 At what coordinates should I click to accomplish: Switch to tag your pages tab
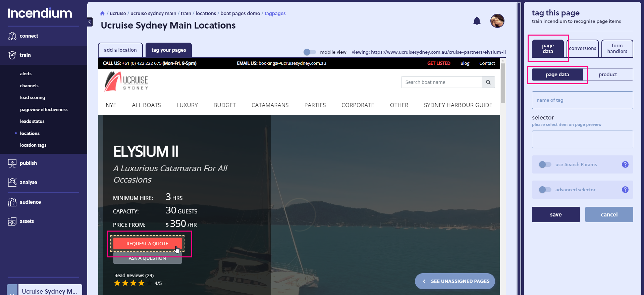[169, 50]
